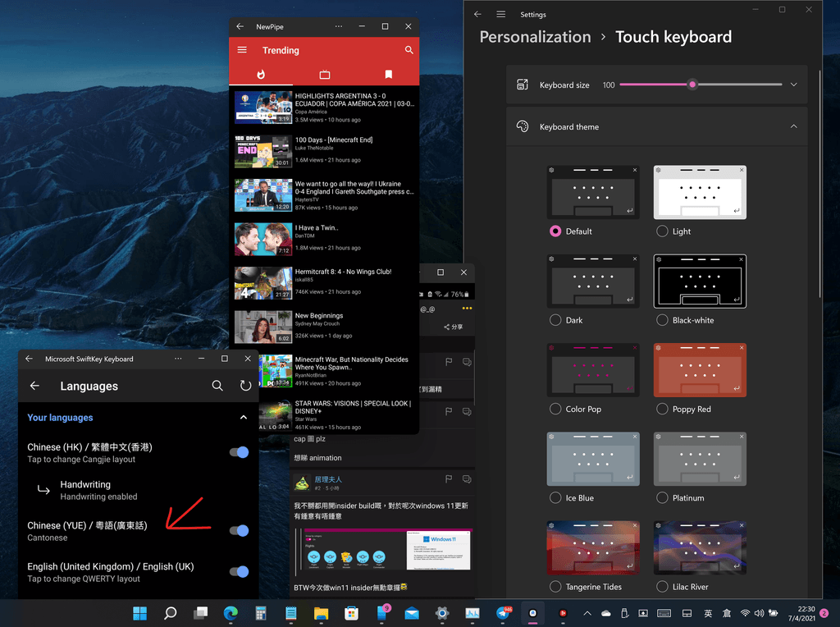Toggle Chinese (HK) language switch
Viewport: 840px width, 627px height.
239,452
